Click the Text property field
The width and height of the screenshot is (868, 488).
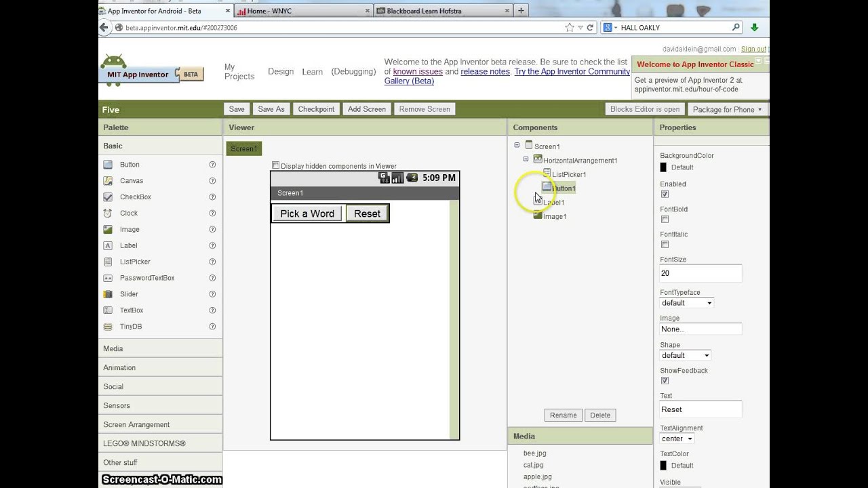(x=701, y=409)
